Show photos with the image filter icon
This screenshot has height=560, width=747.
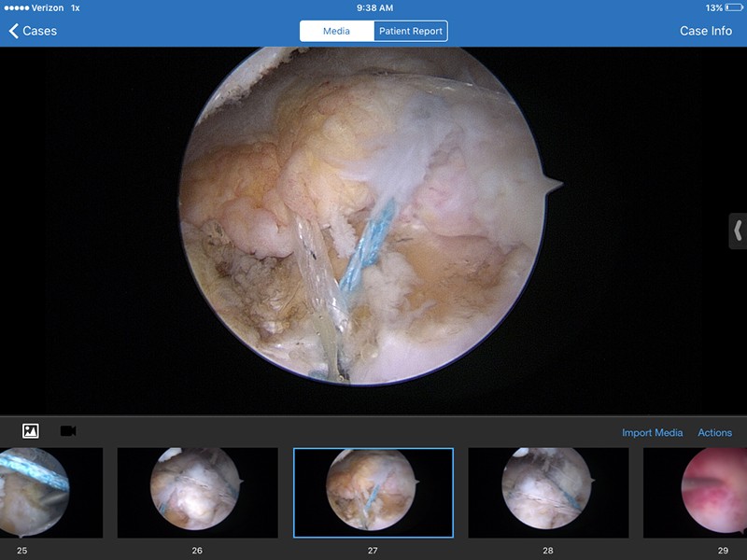[31, 431]
